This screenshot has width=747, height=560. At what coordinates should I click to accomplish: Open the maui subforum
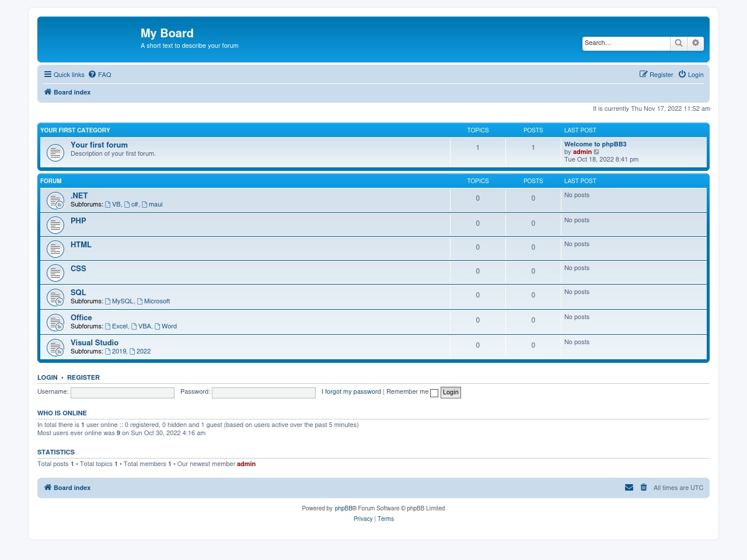tap(152, 204)
